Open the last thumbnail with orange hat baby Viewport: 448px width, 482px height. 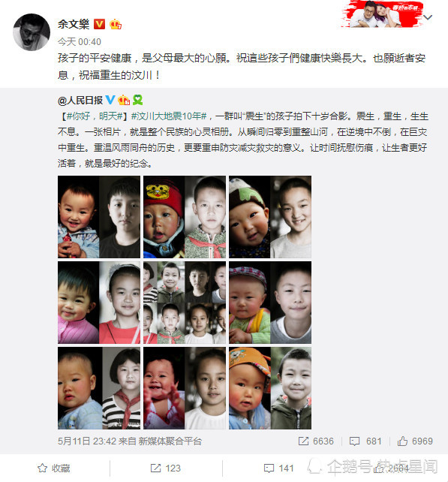click(x=270, y=388)
